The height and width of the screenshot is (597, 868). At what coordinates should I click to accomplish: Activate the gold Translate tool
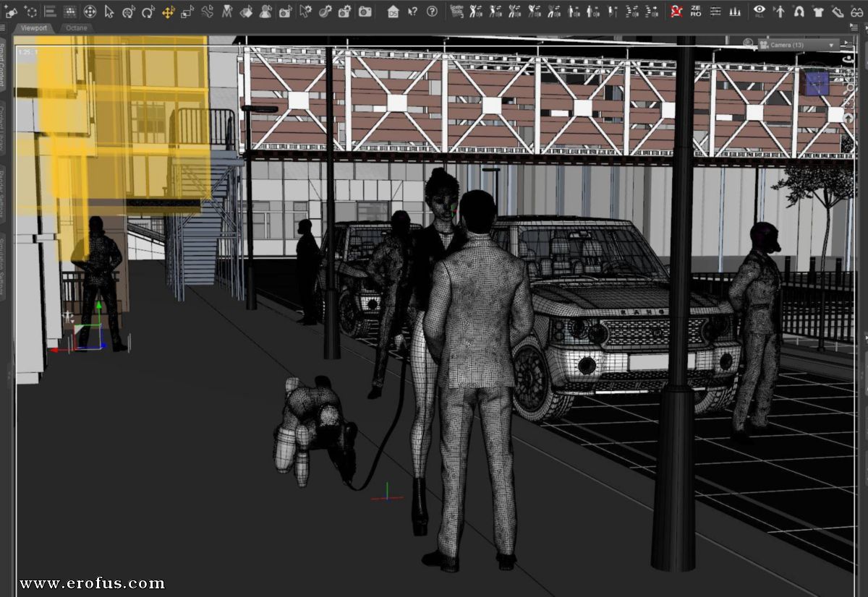(x=168, y=11)
